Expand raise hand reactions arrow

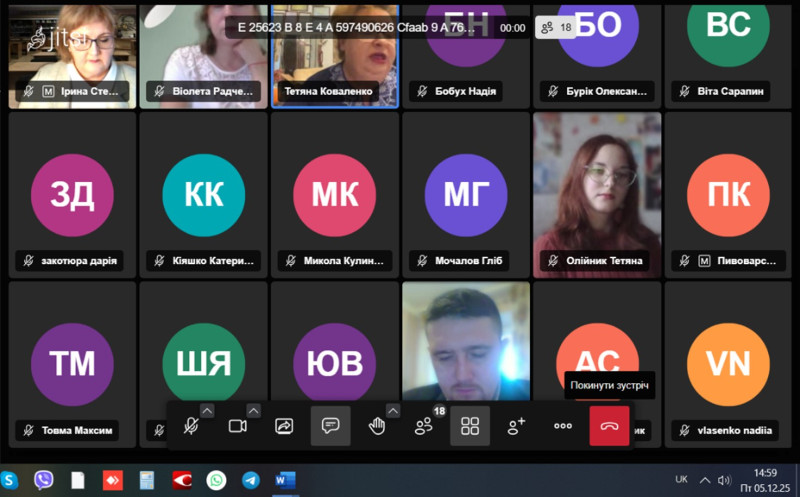coord(393,410)
